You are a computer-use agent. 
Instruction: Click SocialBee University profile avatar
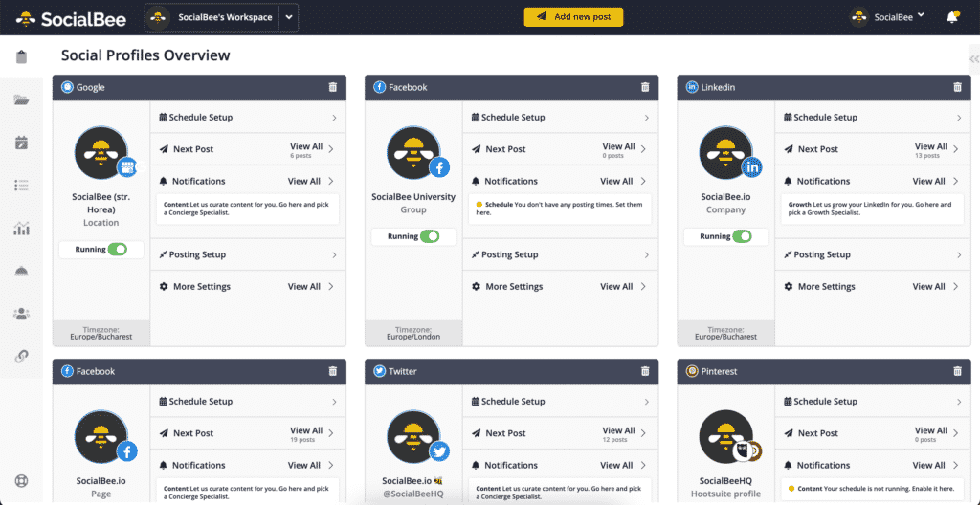pos(413,152)
